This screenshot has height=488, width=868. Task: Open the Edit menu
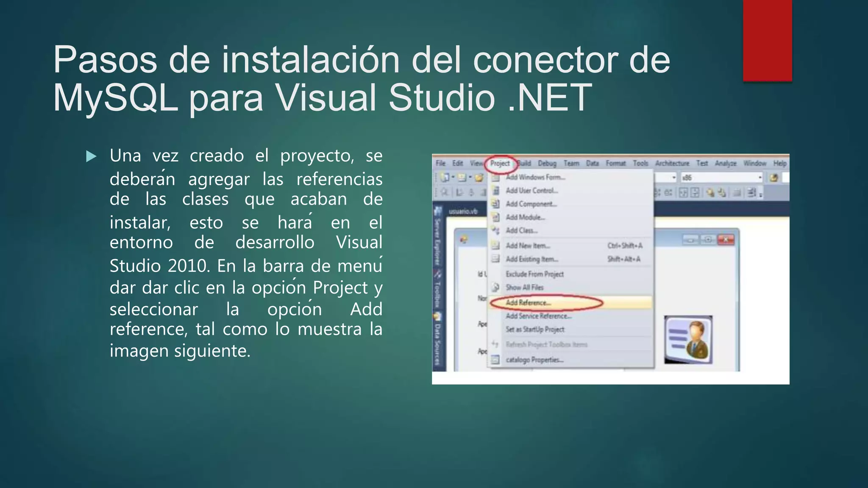457,163
